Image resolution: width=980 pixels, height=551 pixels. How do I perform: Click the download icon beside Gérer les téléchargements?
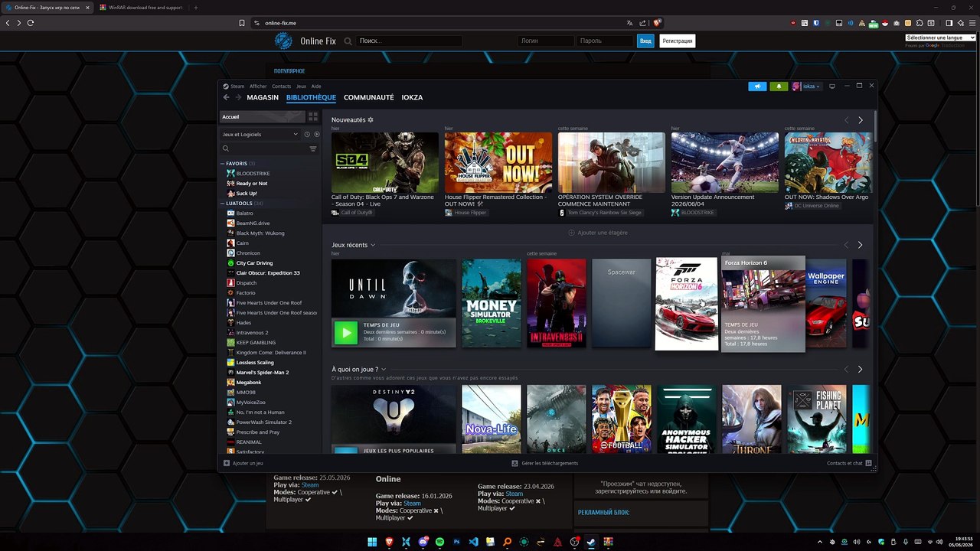(515, 463)
